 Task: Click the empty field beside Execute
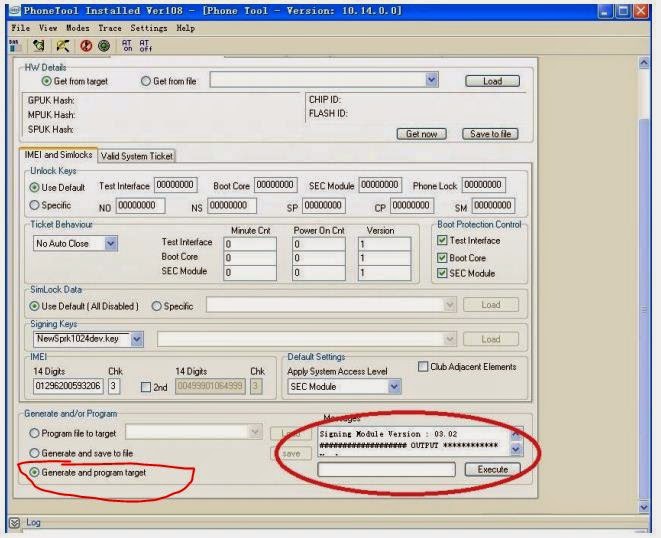coord(386,469)
